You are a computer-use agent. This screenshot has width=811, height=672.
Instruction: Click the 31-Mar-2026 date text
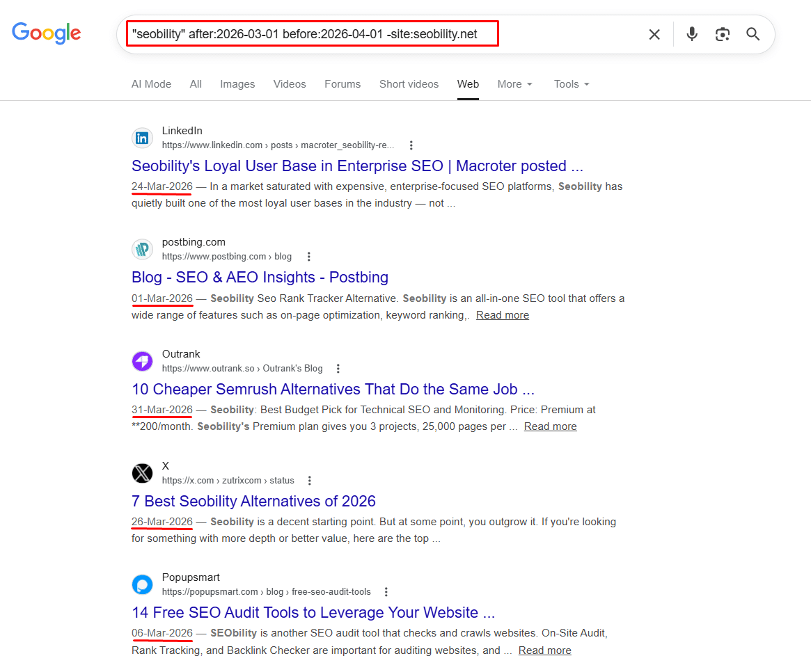pyautogui.click(x=162, y=410)
